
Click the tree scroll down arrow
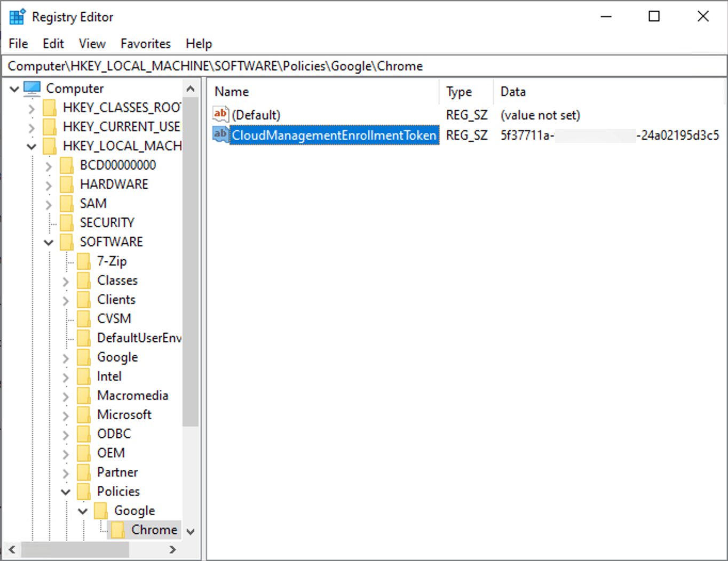191,532
